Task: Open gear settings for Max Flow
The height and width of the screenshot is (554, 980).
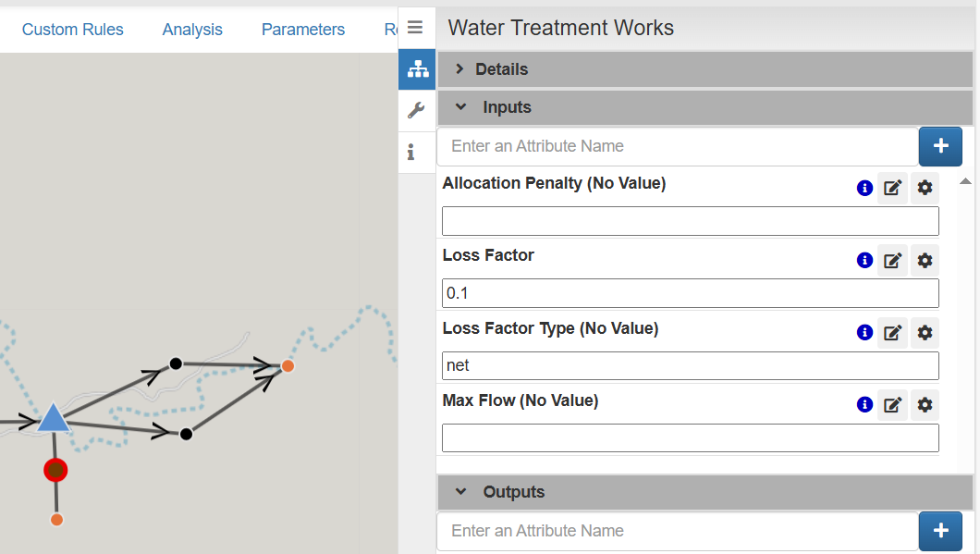Action: (x=925, y=404)
